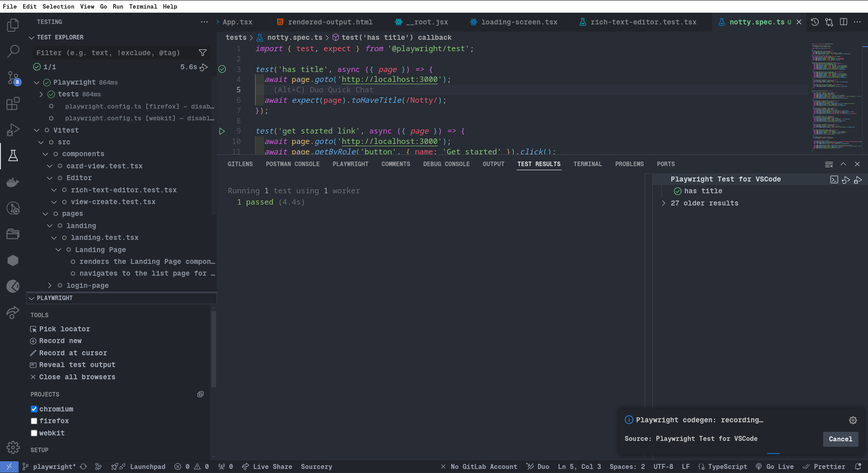Maximize the bottom panel size

843,164
